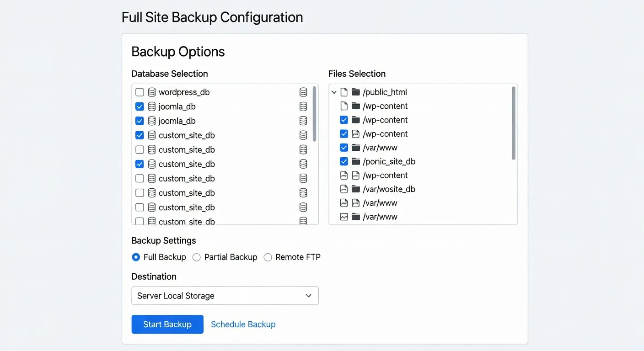Click the folder icon beside /ponic_site_db
The height and width of the screenshot is (351, 644).
(x=356, y=161)
